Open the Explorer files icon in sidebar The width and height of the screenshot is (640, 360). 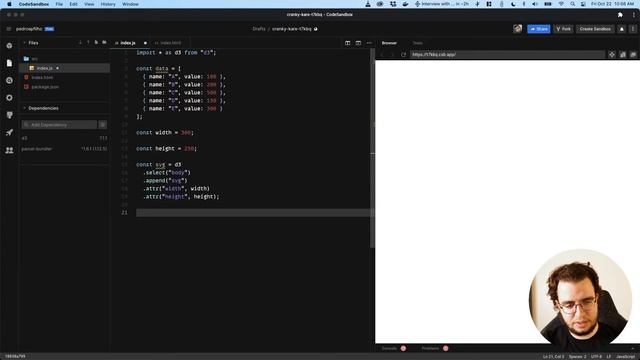(x=9, y=63)
